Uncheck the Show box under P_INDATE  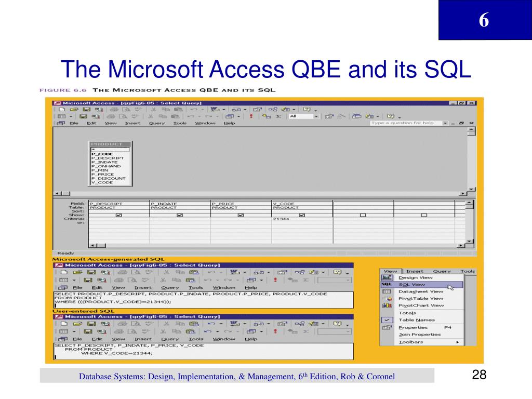[180, 215]
